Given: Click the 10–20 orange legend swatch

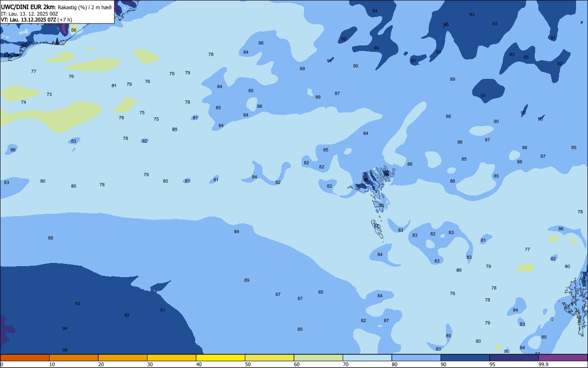Looking at the screenshot, I should tap(73, 357).
